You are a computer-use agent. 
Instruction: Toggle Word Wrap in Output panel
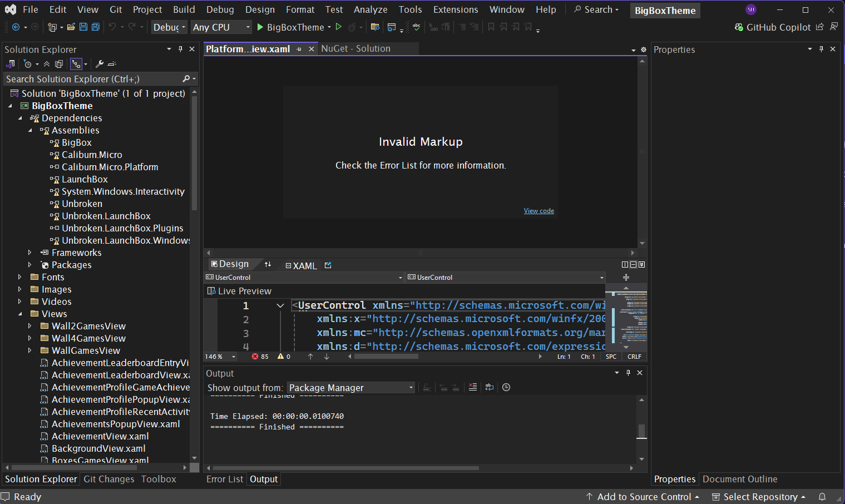pyautogui.click(x=490, y=387)
